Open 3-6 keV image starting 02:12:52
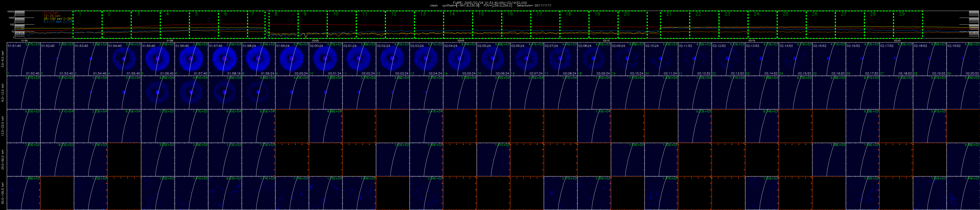 click(x=728, y=59)
